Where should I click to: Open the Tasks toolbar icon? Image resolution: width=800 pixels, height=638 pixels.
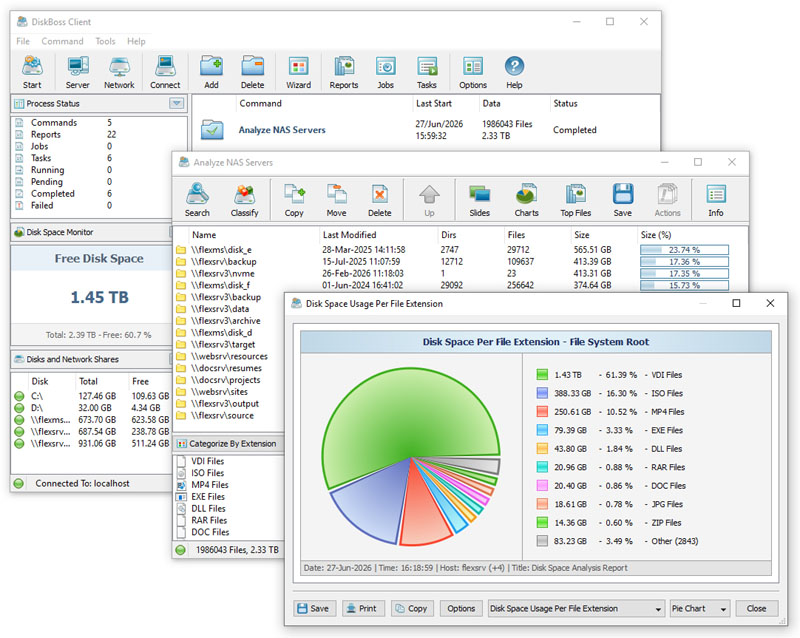point(427,72)
